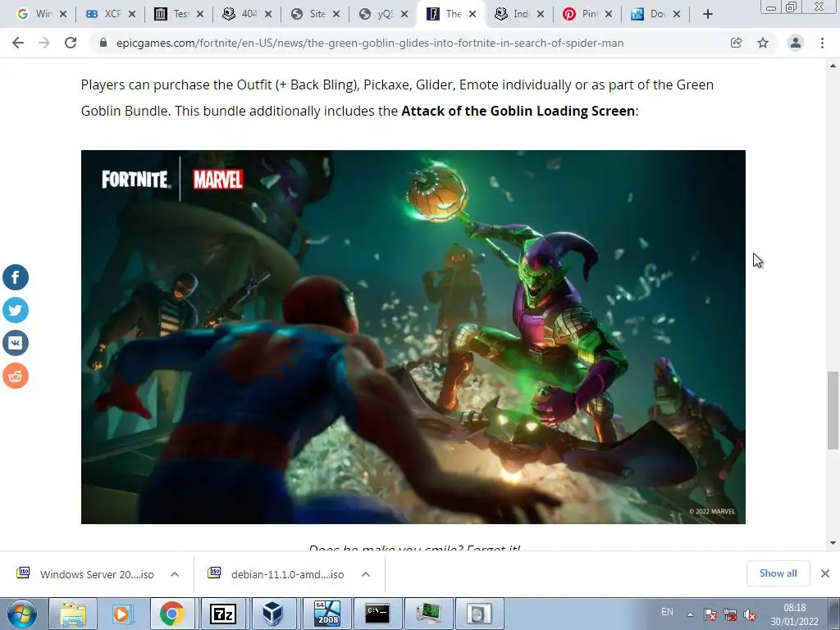Close the 'XCP' tab
Image resolution: width=840 pixels, height=630 pixels.
pyautogui.click(x=132, y=14)
